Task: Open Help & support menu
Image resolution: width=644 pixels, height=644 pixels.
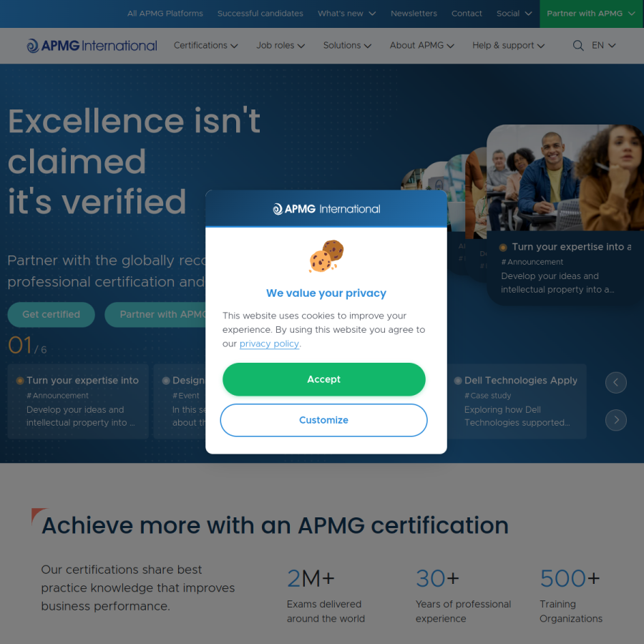Action: pos(508,46)
